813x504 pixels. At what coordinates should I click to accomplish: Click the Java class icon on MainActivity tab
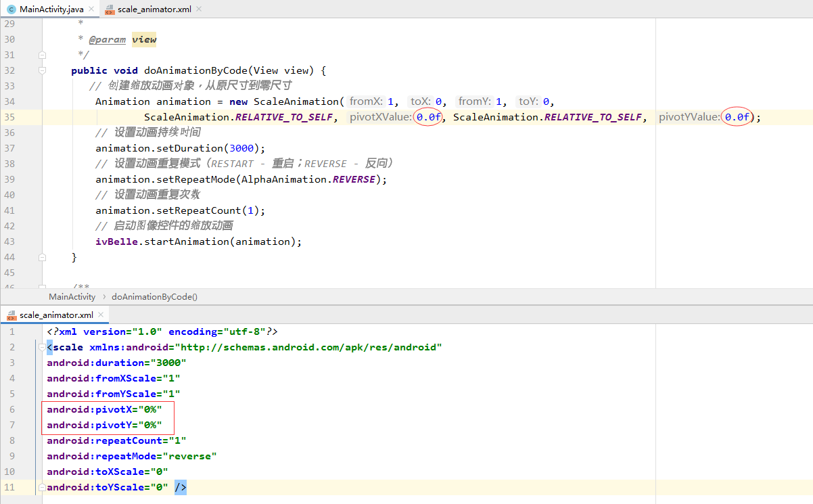[x=11, y=9]
